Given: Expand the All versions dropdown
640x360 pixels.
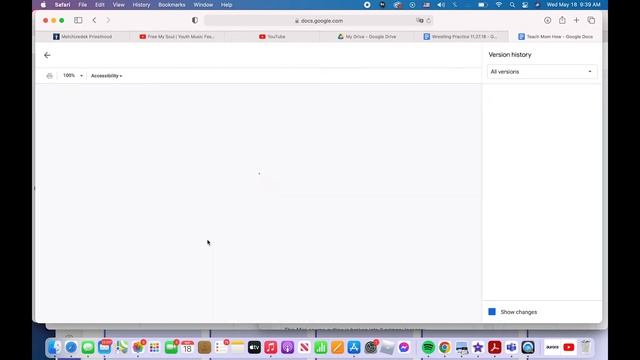Looking at the screenshot, I should (542, 72).
